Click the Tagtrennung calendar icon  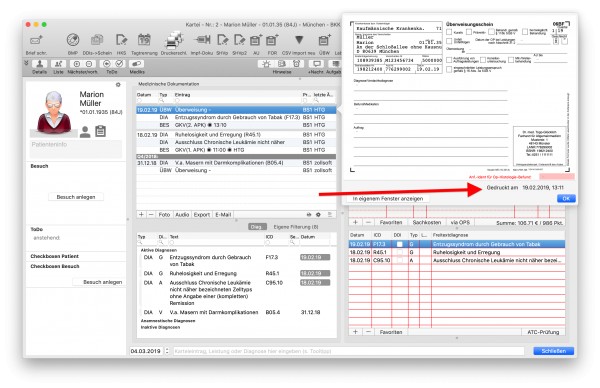tap(144, 40)
